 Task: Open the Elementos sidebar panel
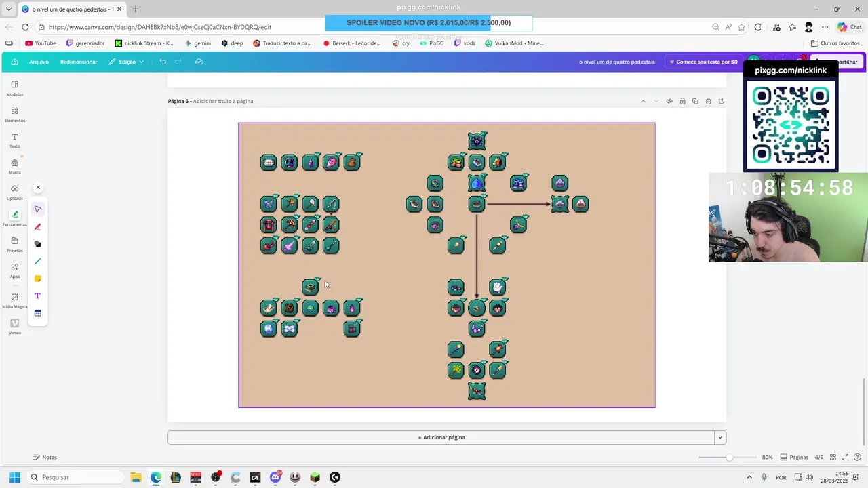click(14, 115)
